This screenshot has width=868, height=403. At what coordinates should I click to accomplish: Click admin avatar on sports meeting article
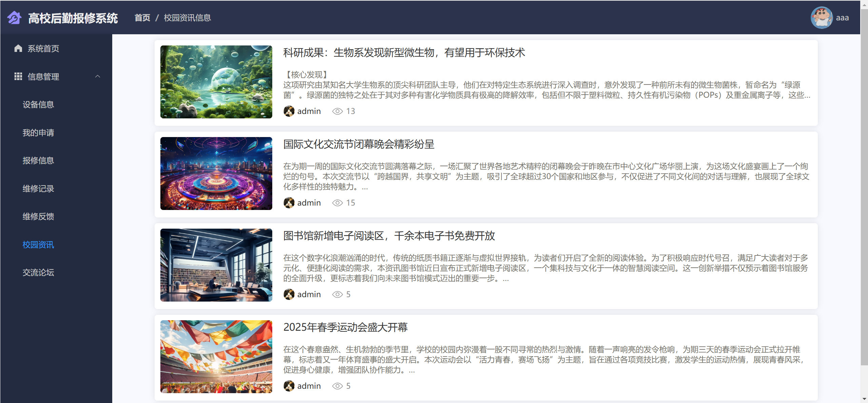point(289,386)
